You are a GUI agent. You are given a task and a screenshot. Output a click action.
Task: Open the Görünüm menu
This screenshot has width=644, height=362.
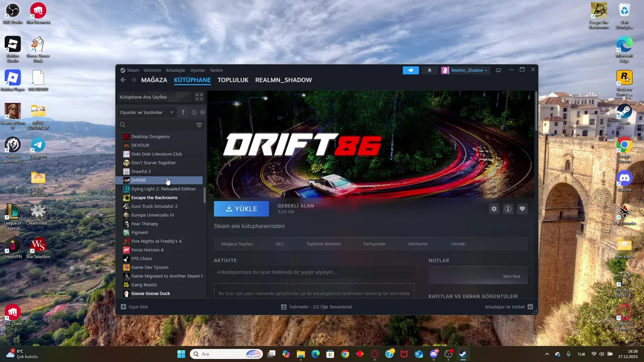[152, 70]
